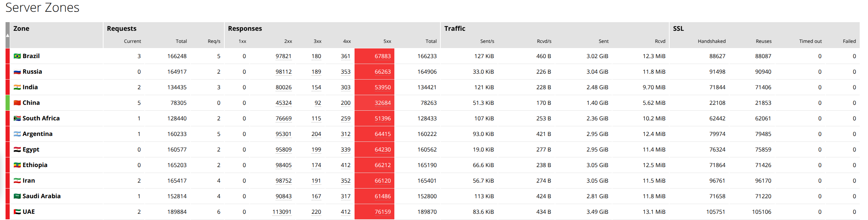Viewport: 868px width, 220px height.
Task: Toggle the zone sort arrow in table header
Action: [x=8, y=35]
